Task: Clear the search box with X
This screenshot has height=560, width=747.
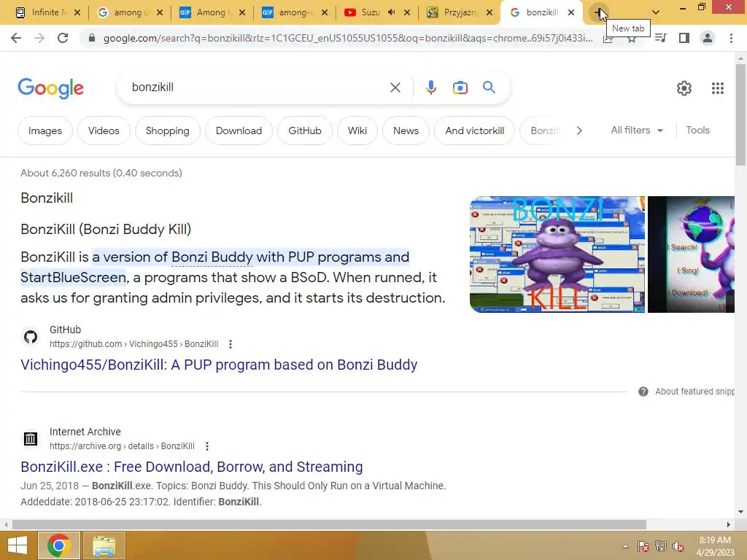Action: coord(395,87)
